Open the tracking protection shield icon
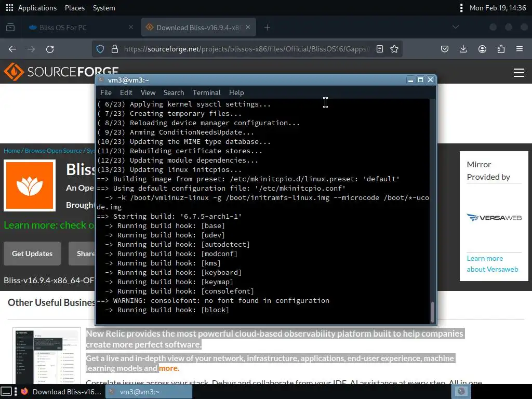The height and width of the screenshot is (399, 532). coord(100,49)
